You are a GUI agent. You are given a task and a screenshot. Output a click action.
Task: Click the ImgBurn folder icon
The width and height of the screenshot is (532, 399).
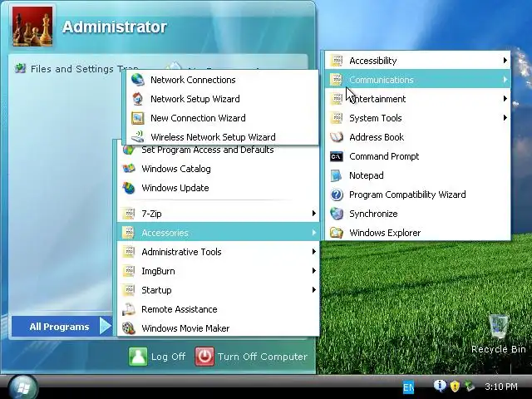129,271
